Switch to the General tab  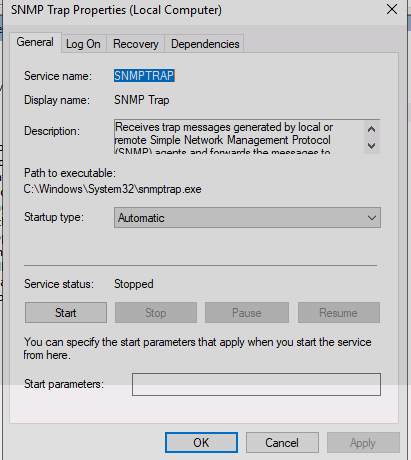click(35, 42)
